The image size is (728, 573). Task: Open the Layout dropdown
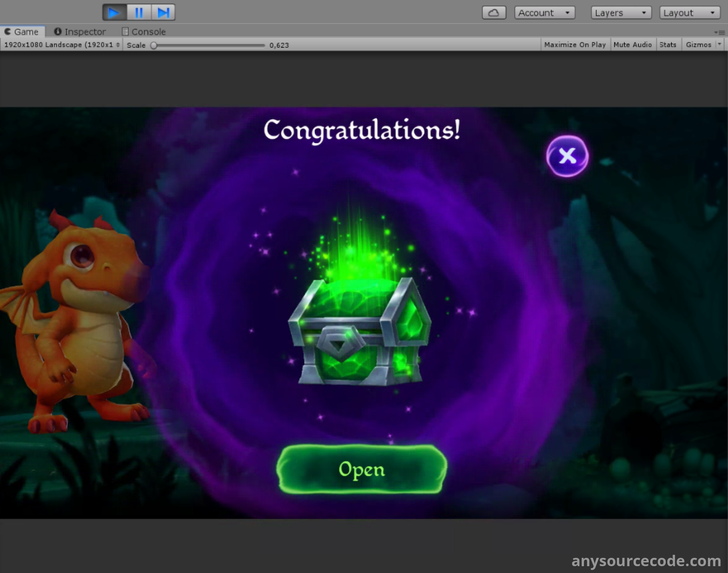pos(689,13)
